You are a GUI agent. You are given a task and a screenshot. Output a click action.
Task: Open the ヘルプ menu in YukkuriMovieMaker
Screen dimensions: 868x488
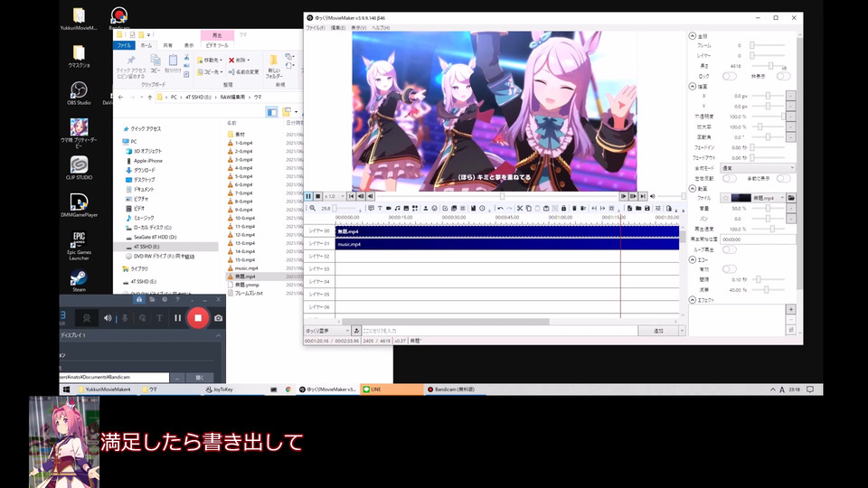coord(381,28)
